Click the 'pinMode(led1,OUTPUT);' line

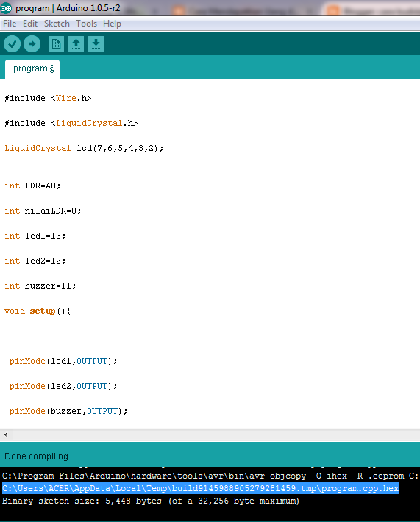point(63,361)
